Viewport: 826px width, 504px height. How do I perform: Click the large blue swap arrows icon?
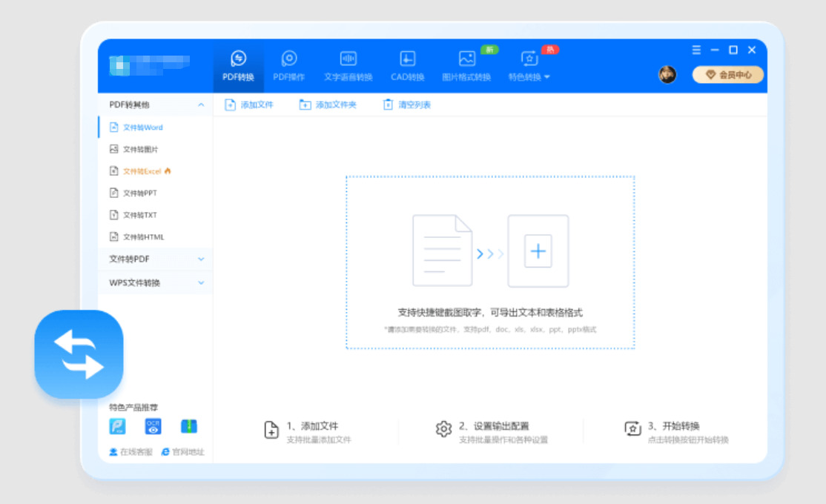coord(79,354)
